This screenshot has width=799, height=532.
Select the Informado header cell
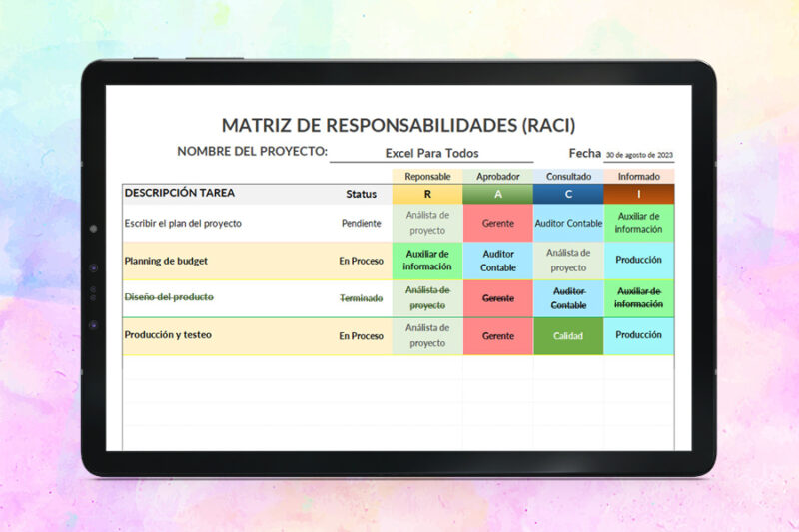[x=639, y=176]
